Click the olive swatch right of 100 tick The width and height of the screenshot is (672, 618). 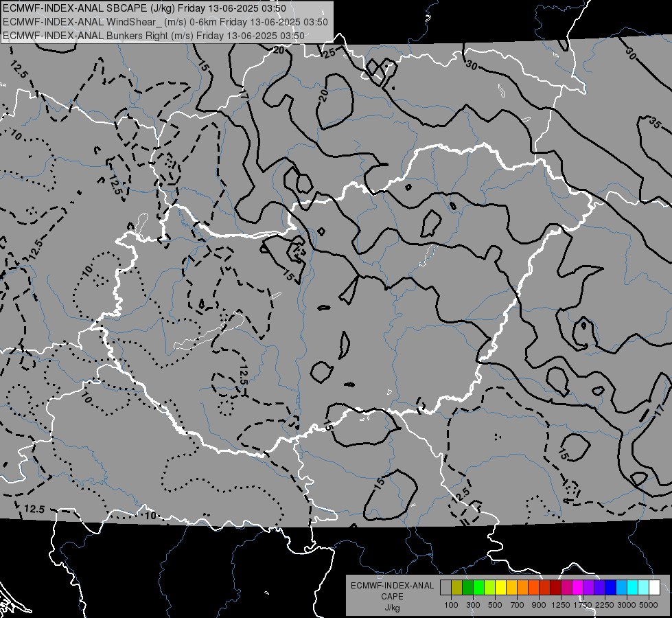click(x=457, y=587)
